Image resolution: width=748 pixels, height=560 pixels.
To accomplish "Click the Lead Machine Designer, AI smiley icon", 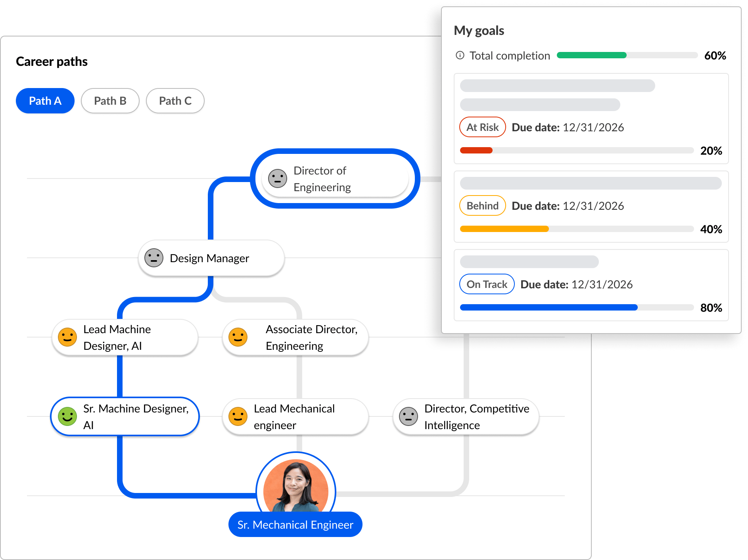I will (x=67, y=337).
